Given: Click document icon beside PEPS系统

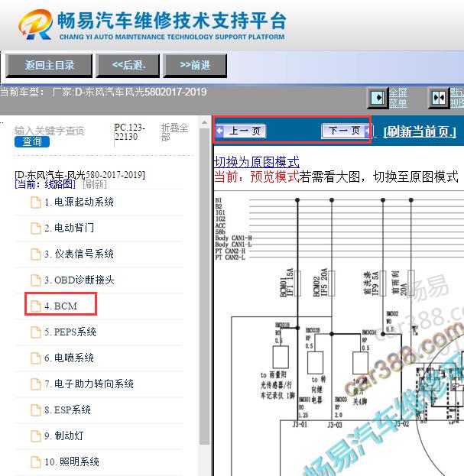Looking at the screenshot, I should point(36,332).
